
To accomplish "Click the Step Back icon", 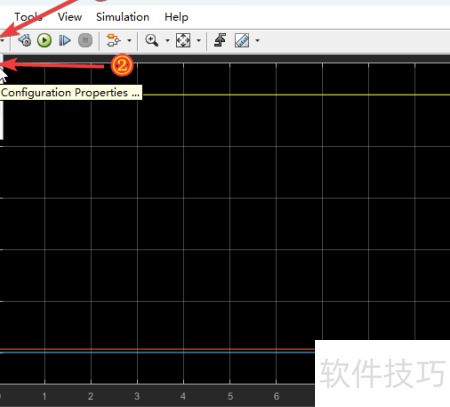I will coord(25,40).
